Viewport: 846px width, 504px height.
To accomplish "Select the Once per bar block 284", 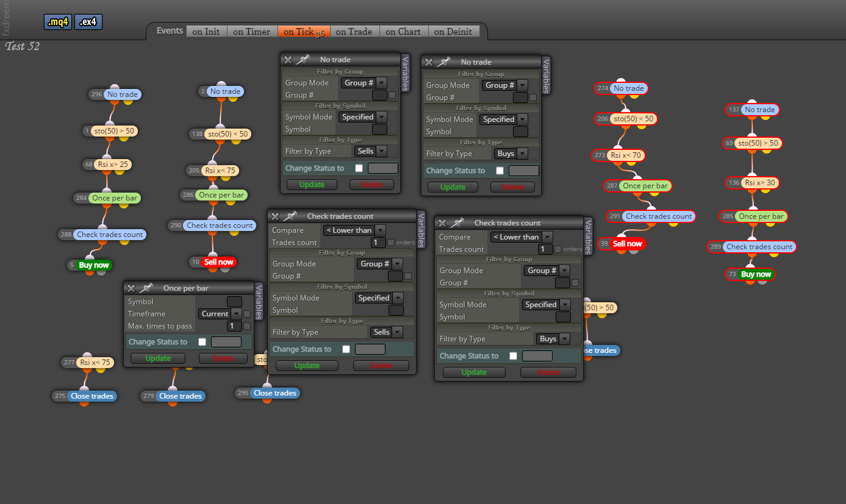I will (x=115, y=198).
